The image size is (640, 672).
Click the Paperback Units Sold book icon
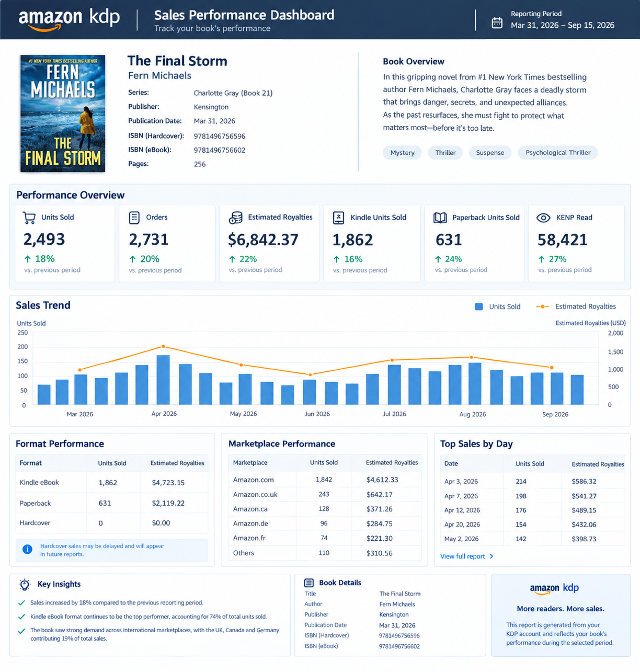(x=440, y=218)
